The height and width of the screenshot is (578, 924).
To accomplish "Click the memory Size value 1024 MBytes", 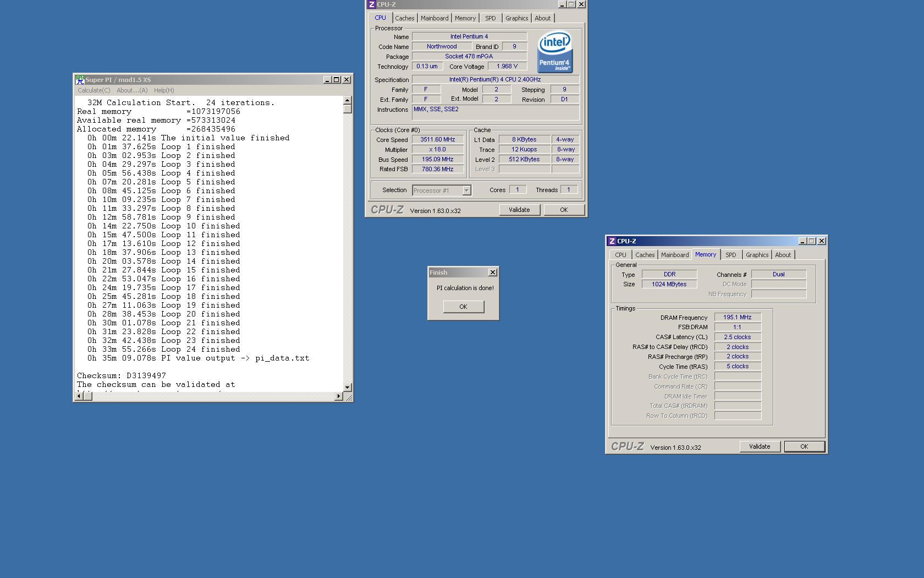I will pyautogui.click(x=669, y=285).
